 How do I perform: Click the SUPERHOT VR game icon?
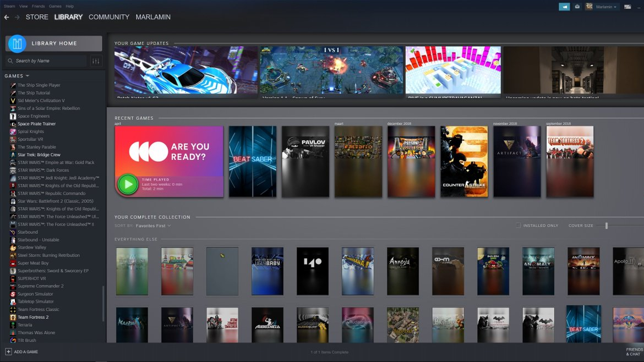click(x=13, y=278)
